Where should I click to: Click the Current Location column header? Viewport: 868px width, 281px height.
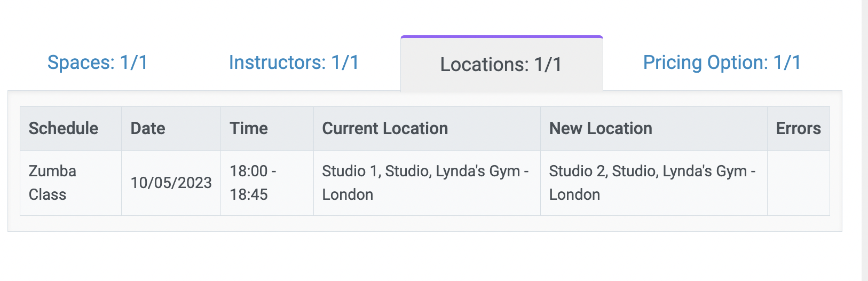pos(427,128)
